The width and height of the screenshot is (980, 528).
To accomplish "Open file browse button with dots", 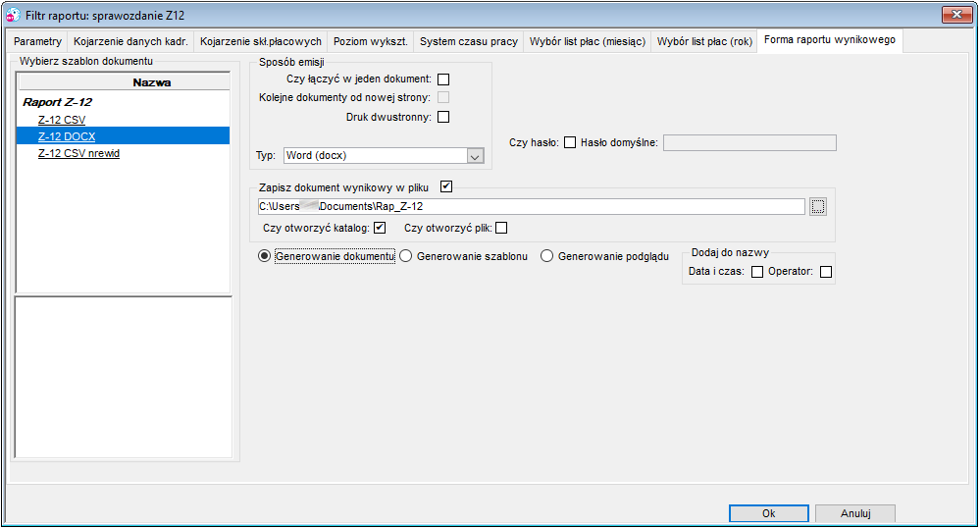I will pos(818,206).
